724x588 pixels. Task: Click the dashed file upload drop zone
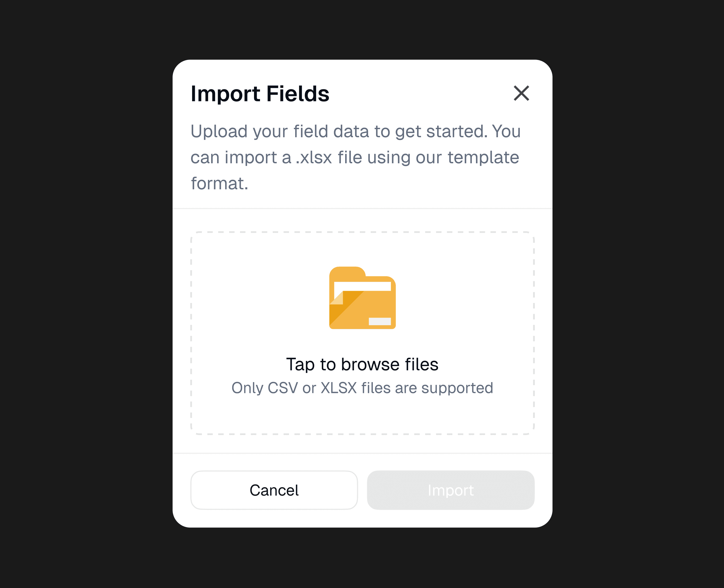362,333
